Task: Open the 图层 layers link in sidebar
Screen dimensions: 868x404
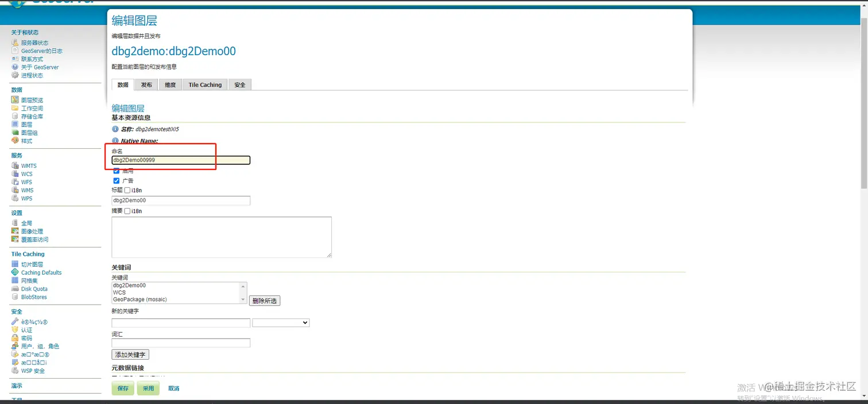Action: tap(26, 125)
